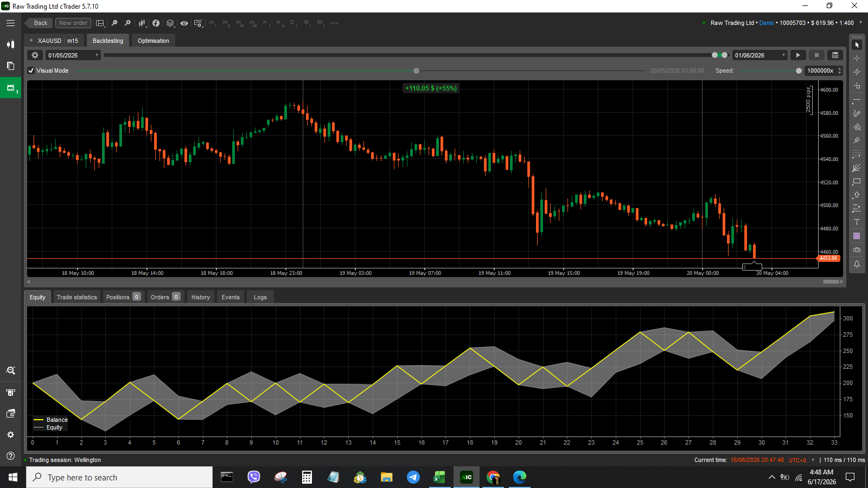
Task: Switch to the Optimisation tab
Action: click(x=154, y=41)
